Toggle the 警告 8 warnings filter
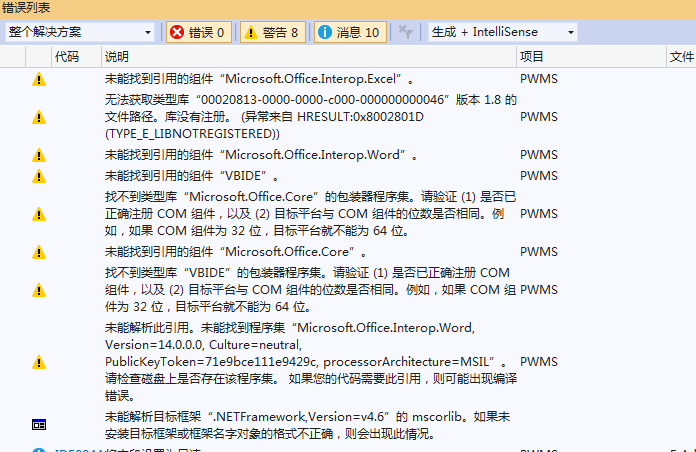This screenshot has height=452, width=696. [273, 32]
